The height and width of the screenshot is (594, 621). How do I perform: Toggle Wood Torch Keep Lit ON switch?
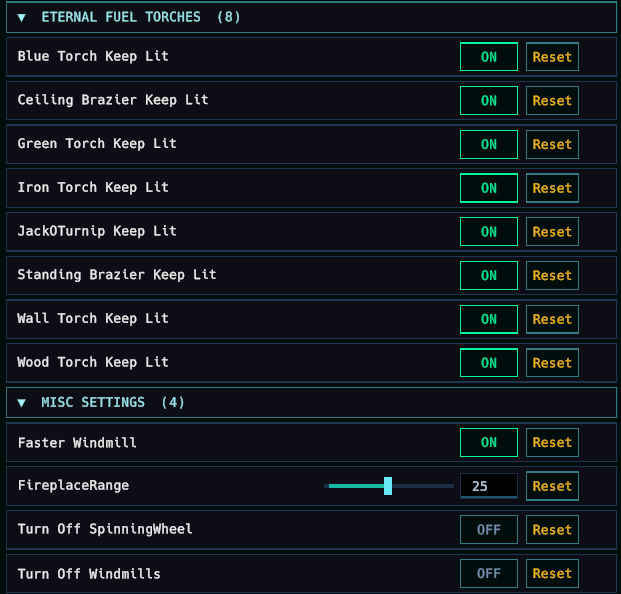click(489, 363)
